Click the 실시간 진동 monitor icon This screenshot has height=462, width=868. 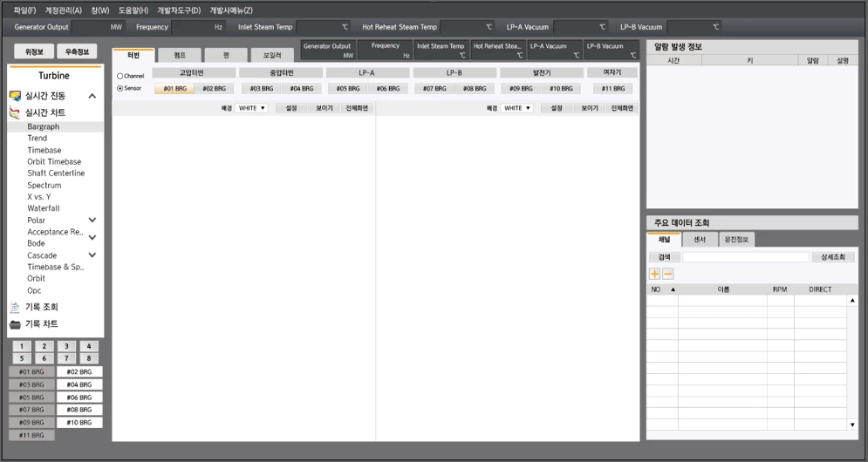pyautogui.click(x=16, y=96)
